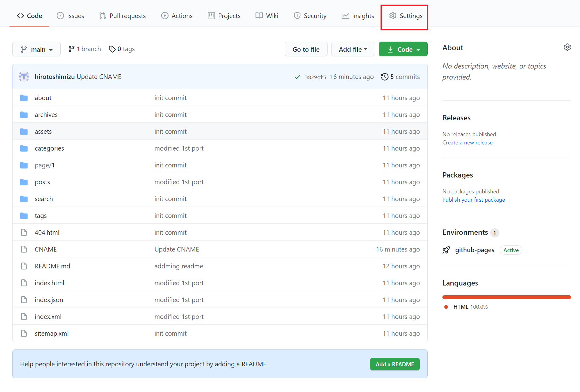Open the tags folder
The image size is (580, 392).
coord(41,215)
